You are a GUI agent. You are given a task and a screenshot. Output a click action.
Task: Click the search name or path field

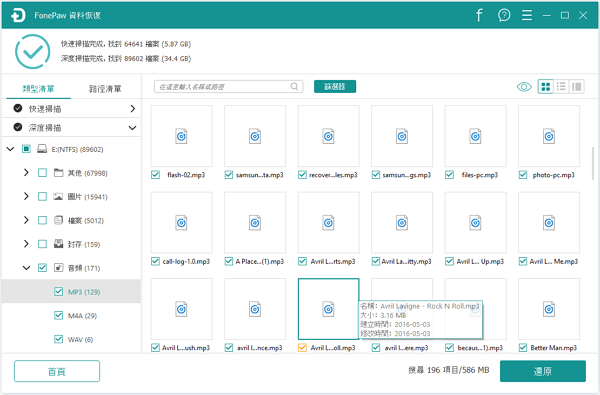pos(228,87)
